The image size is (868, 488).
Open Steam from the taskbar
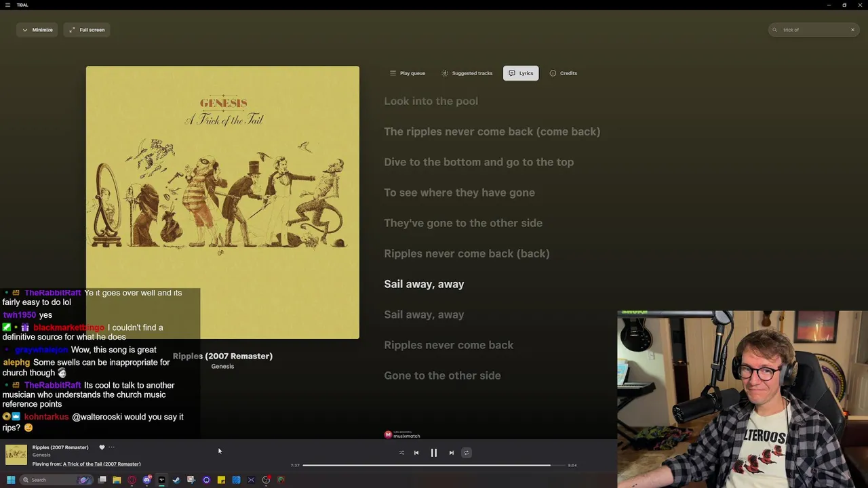(x=176, y=480)
